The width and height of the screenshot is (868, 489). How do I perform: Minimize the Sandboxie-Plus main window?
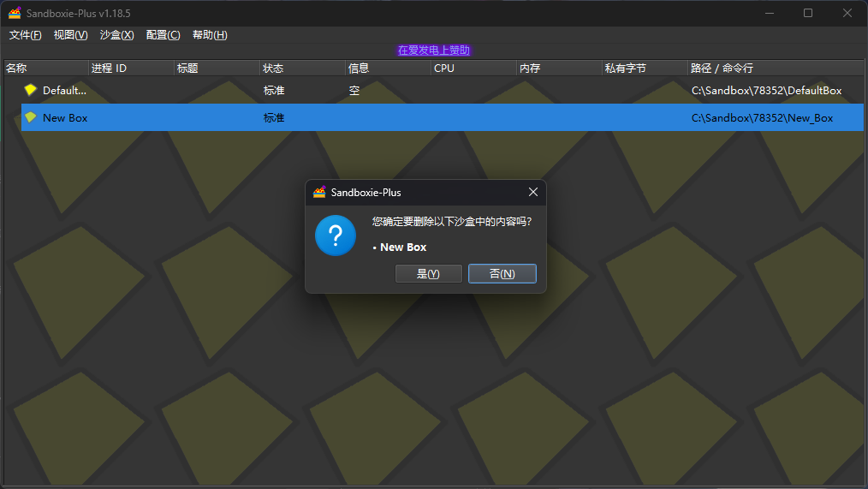tap(770, 13)
